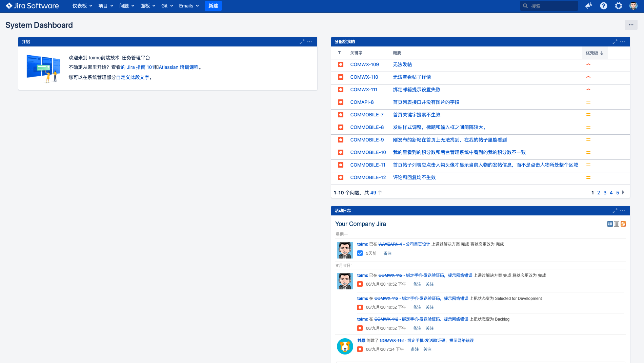644x363 pixels.
Task: Open the Emails menu
Action: pyautogui.click(x=189, y=6)
